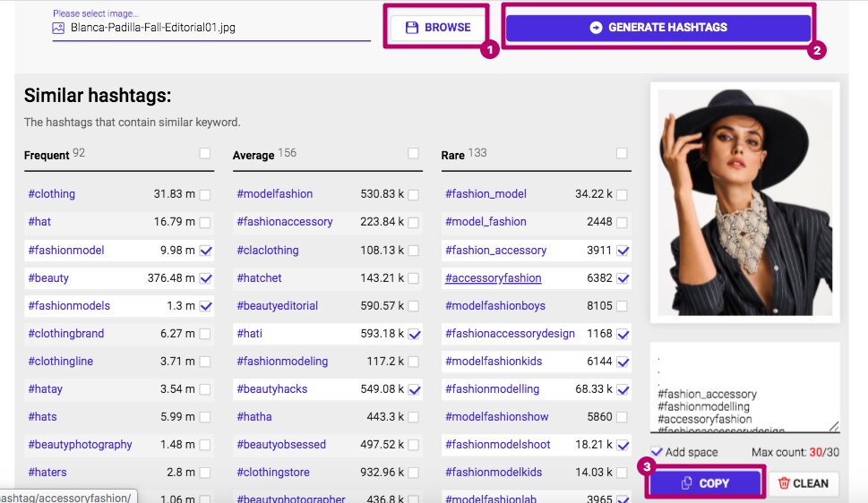This screenshot has height=503, width=868.
Task: Click the Browse button to pick image
Action: click(x=437, y=28)
